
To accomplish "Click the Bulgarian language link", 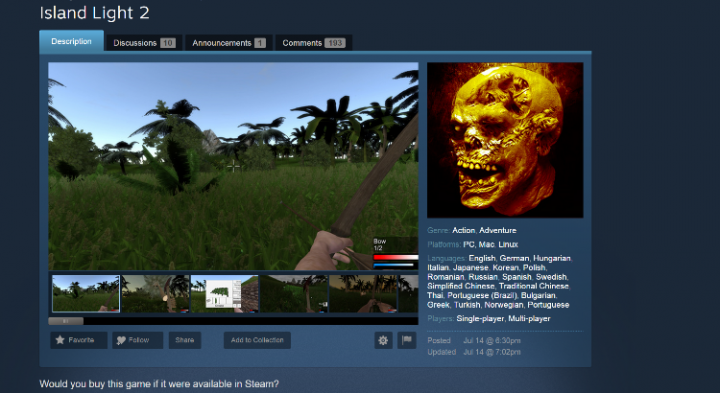I will [539, 295].
